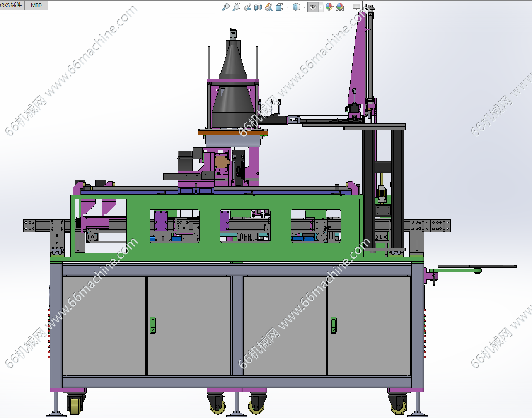Screen dimensions: 532x418
Task: Click the View Orientation cube icon
Action: [280, 7]
